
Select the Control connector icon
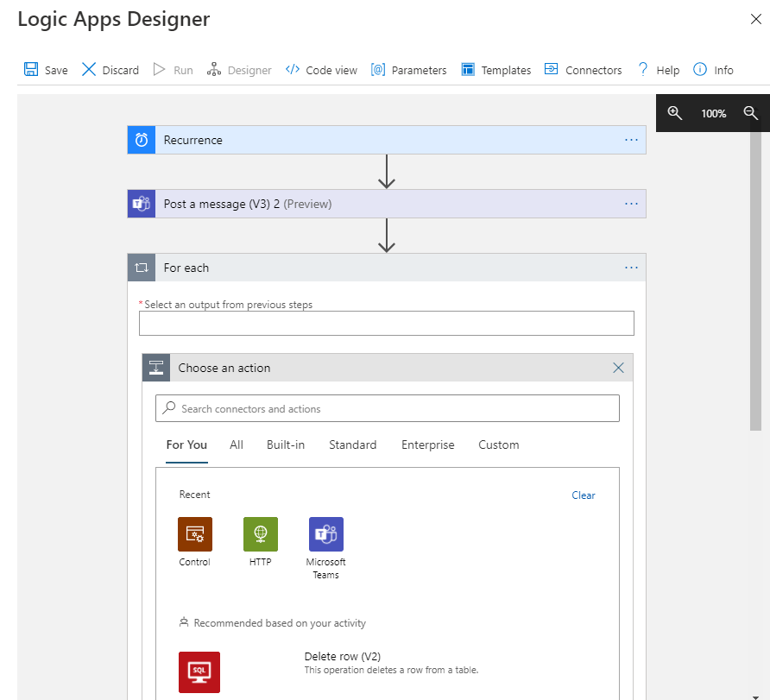pyautogui.click(x=195, y=534)
